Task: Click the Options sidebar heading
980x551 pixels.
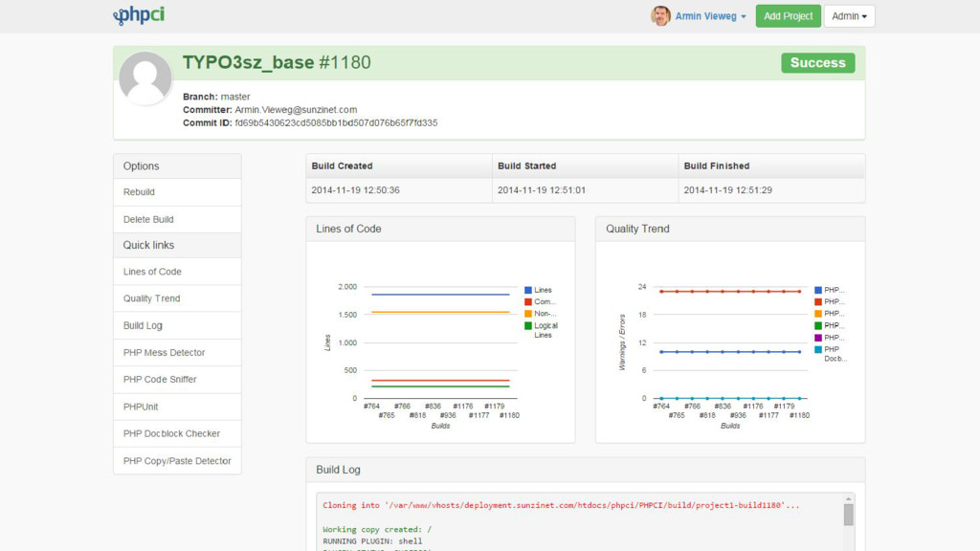Action: 141,166
